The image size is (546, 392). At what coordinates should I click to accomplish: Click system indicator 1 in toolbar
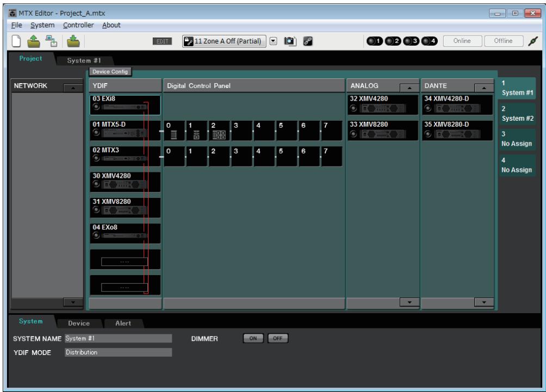point(375,41)
